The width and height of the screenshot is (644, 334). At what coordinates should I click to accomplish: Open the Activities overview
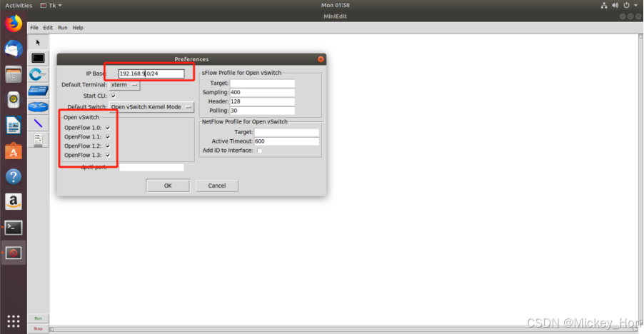(x=19, y=5)
